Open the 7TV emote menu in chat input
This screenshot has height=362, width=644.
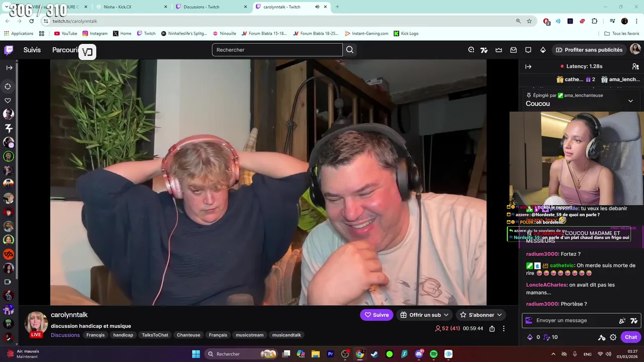coord(634,320)
